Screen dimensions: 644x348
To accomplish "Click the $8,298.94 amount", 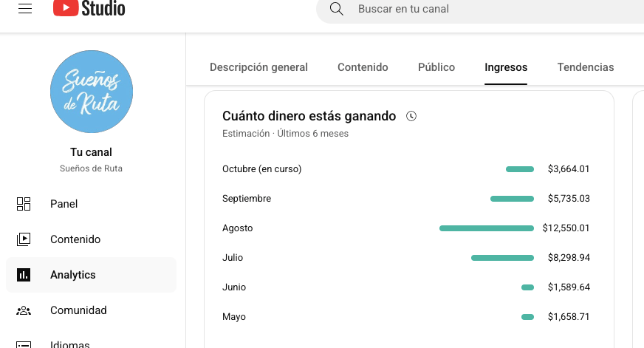I will (x=569, y=258).
